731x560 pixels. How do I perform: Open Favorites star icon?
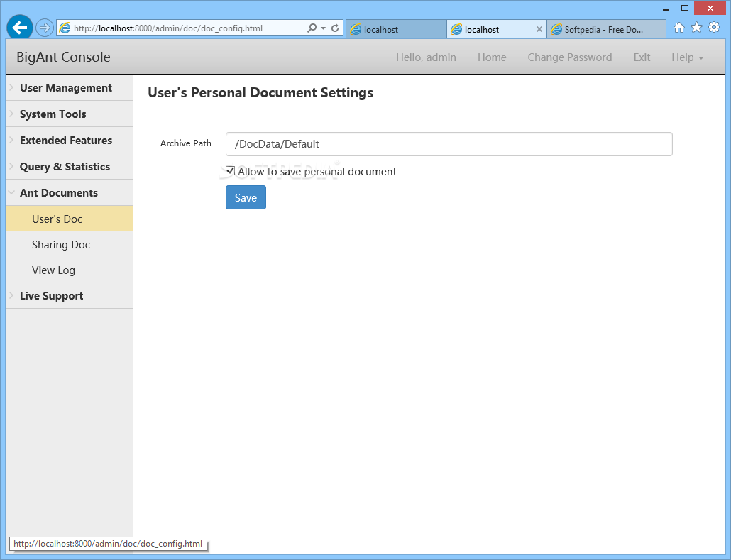click(696, 28)
